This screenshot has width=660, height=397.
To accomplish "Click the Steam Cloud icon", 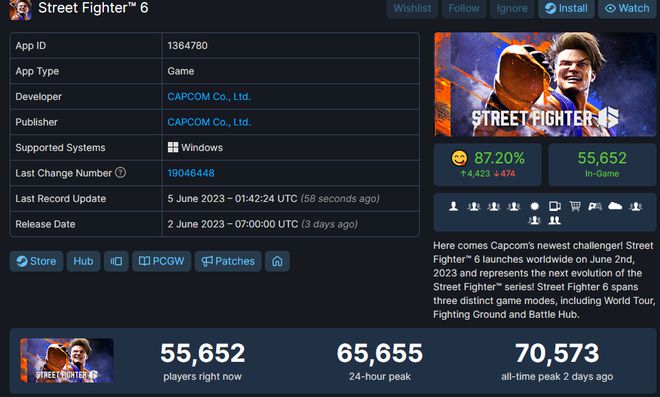I will pyautogui.click(x=615, y=206).
